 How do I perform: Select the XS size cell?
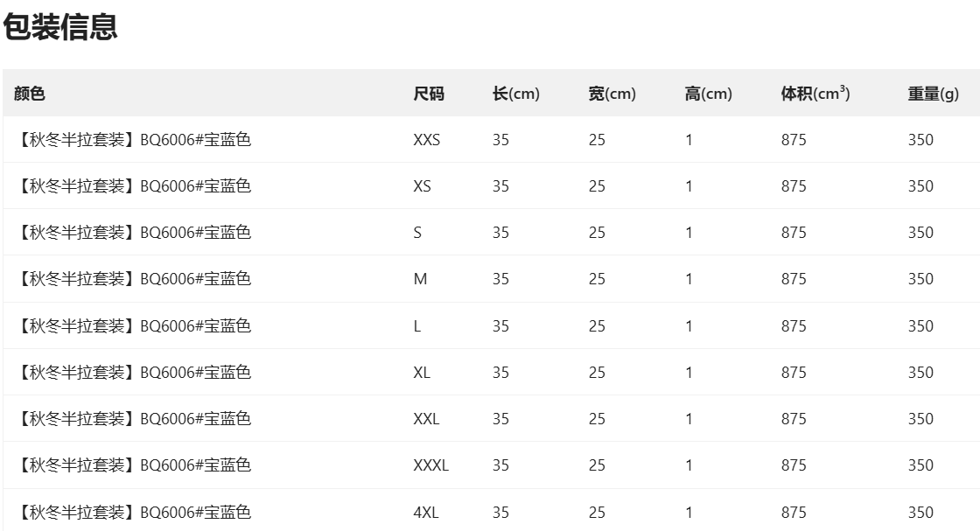click(x=423, y=186)
